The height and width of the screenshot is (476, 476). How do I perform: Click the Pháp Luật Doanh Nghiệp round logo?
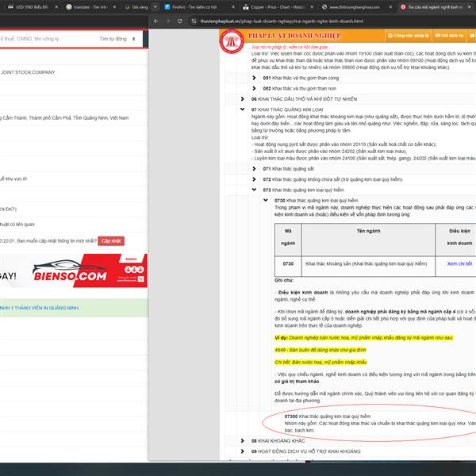[232, 41]
